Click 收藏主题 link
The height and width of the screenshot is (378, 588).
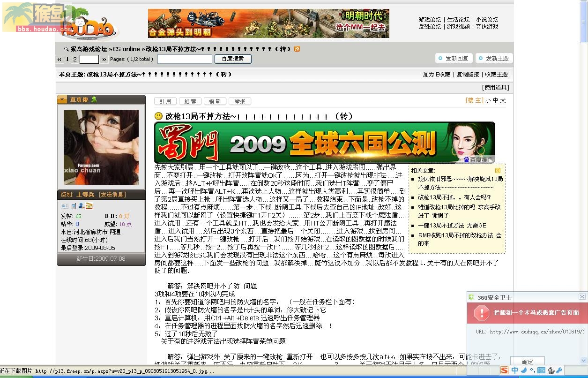click(x=497, y=75)
